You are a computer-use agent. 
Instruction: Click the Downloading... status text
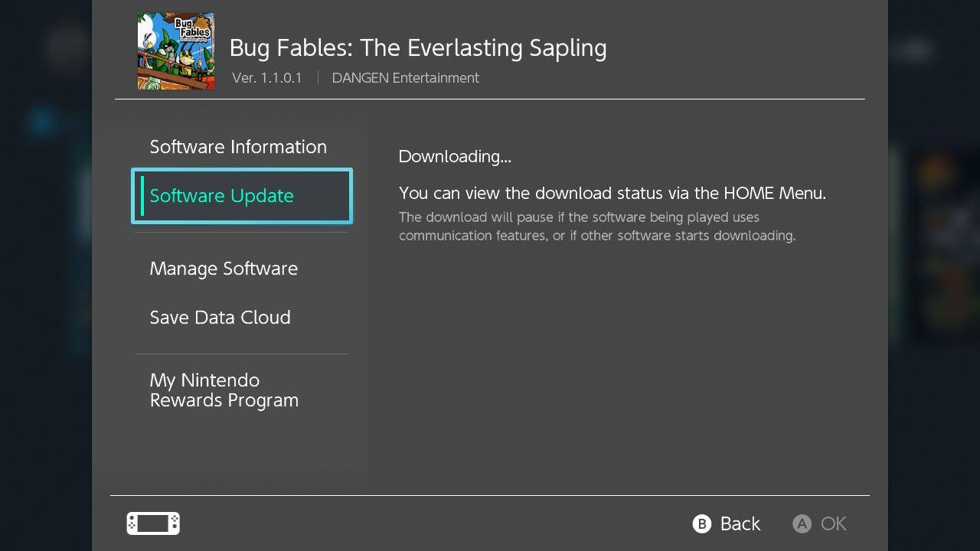(x=455, y=157)
